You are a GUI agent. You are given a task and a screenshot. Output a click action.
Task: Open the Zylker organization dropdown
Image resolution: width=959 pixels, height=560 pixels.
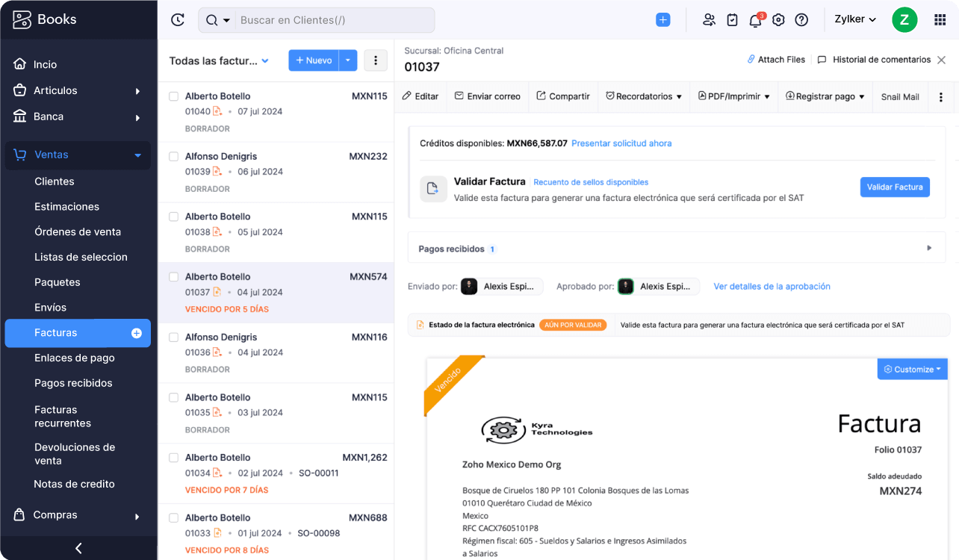[855, 20]
